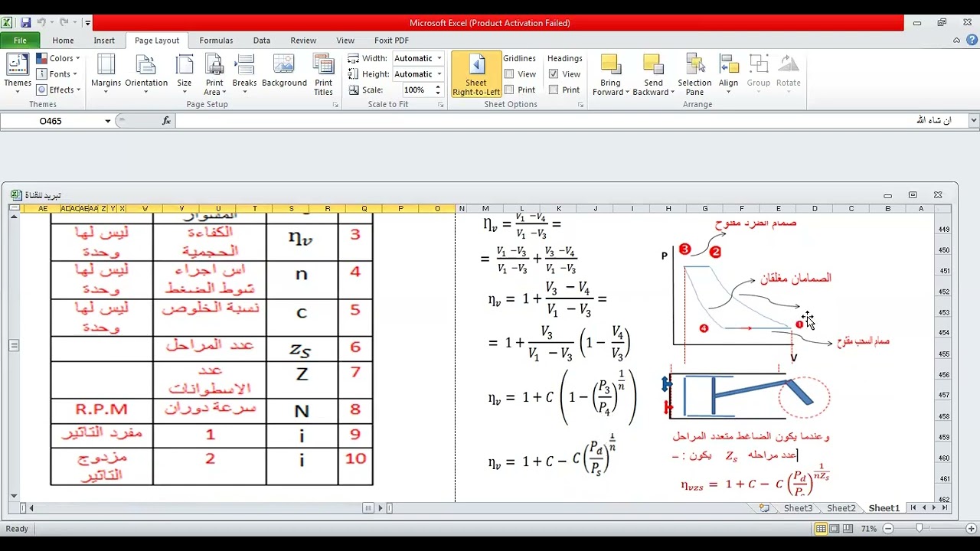Open the Scale to Fit dialog launcher
Viewport: 980px width, 551px height.
click(441, 105)
